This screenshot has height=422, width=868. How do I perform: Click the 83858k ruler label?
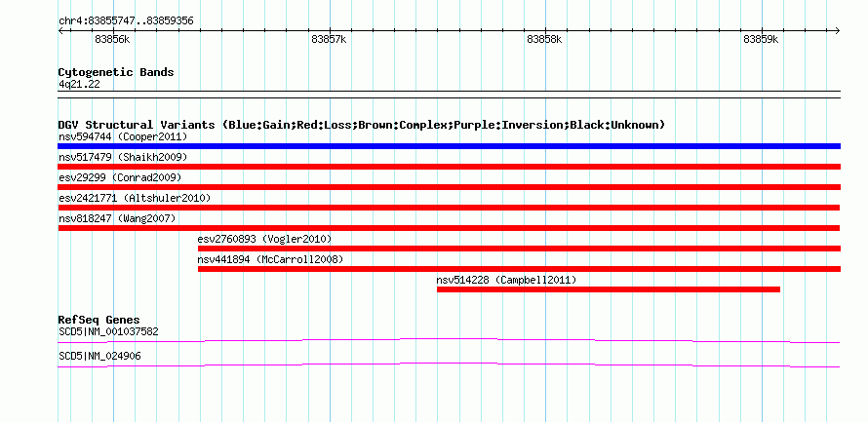pos(545,39)
